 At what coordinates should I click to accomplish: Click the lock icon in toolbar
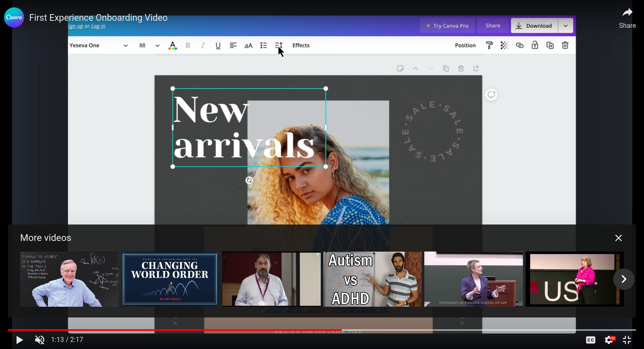(535, 45)
